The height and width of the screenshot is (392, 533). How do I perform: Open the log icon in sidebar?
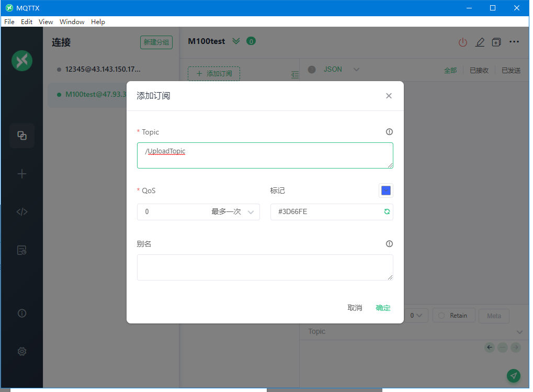coord(22,250)
